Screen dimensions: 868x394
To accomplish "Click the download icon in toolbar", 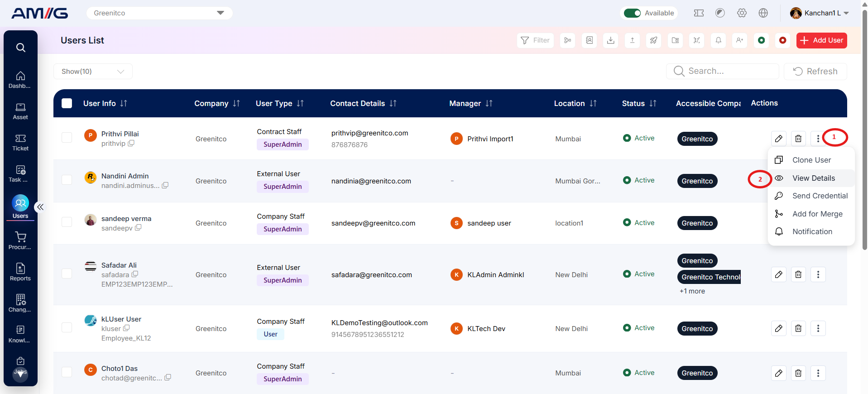I will tap(611, 40).
